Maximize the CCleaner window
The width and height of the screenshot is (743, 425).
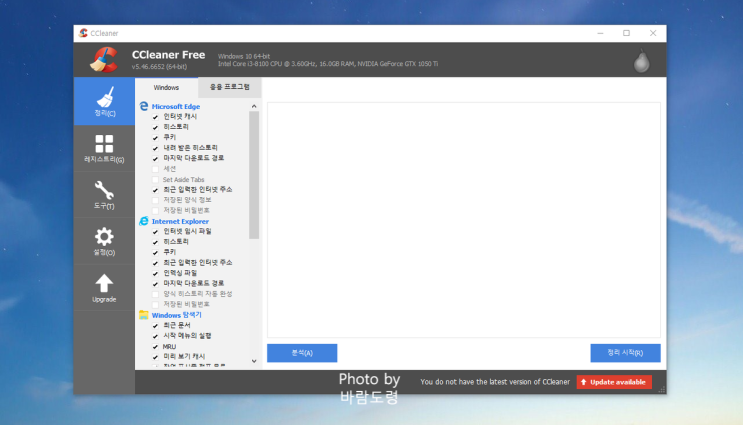pos(626,33)
